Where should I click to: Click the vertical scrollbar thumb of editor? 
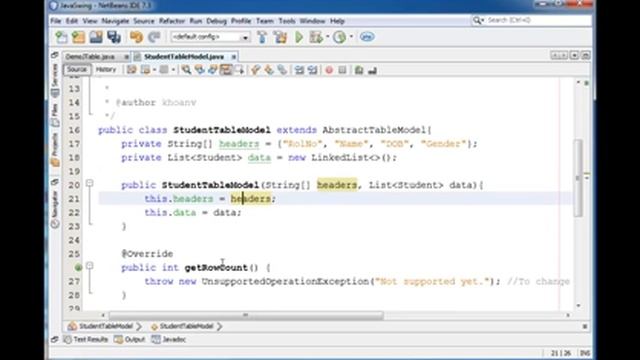coord(578,178)
